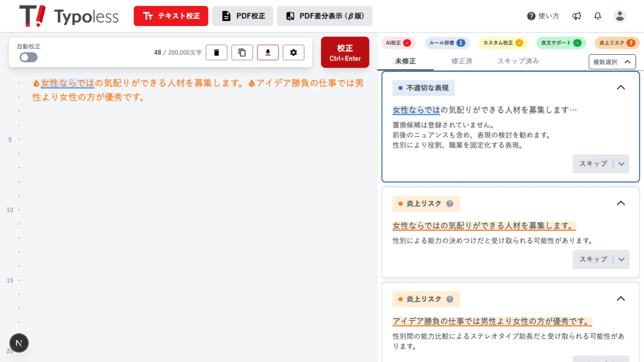Click the help icon beside first 炎上リスク
The width and height of the screenshot is (644, 362).
(x=450, y=203)
